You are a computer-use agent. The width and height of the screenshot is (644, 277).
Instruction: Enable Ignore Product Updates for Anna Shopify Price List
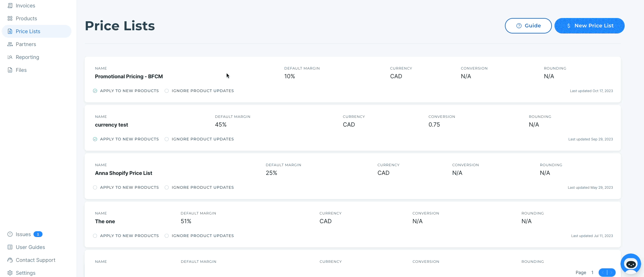(x=166, y=187)
